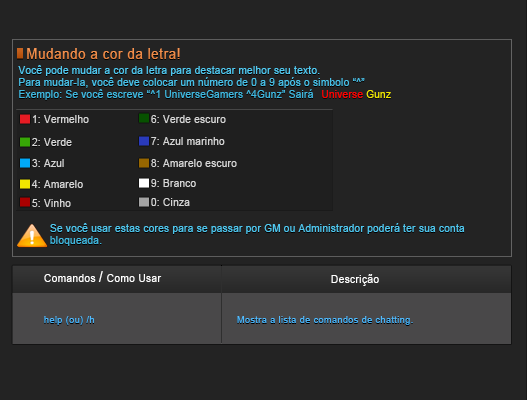
Task: Choose the Amarelo escuro brown swatch
Action: (x=144, y=163)
